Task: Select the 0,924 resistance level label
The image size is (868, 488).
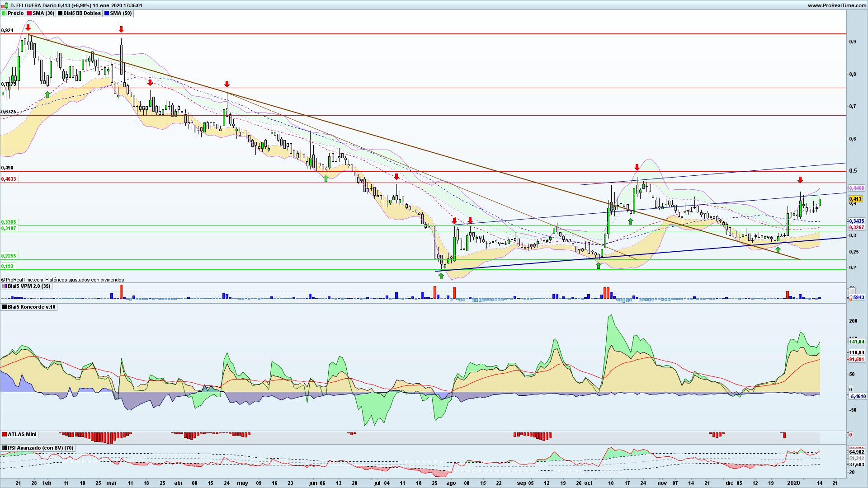Action: coord(7,30)
